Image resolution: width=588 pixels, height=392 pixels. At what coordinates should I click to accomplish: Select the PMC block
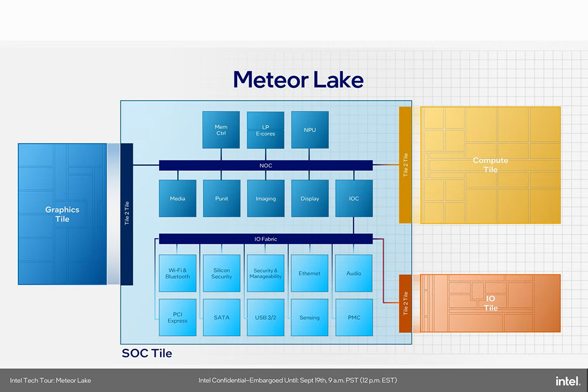coord(354,317)
